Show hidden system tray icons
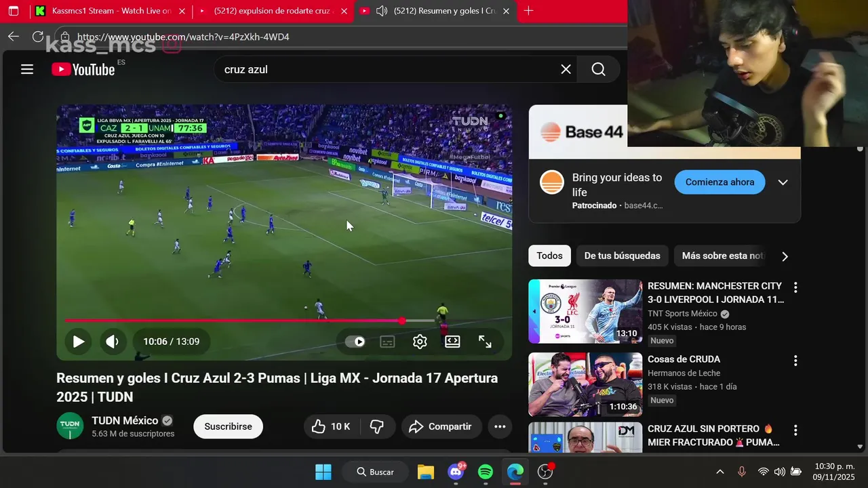 coord(720,472)
